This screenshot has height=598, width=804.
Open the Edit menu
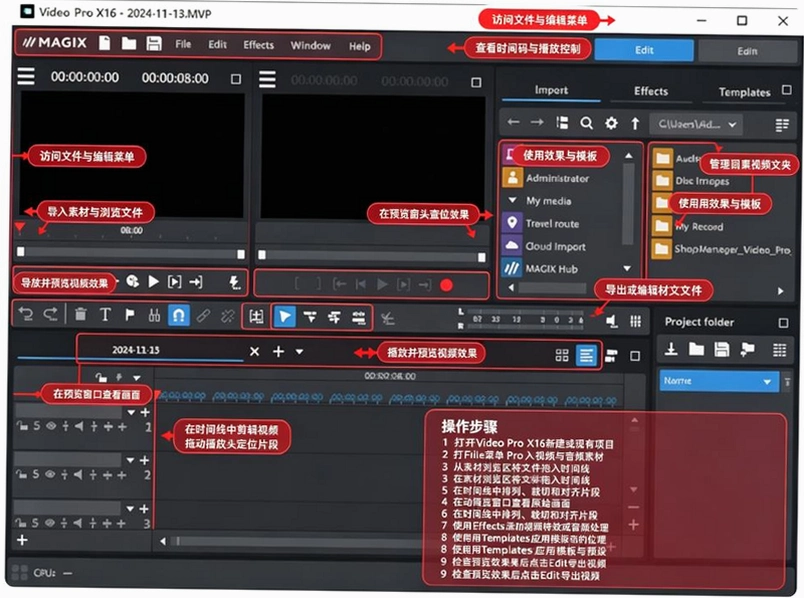pos(217,45)
